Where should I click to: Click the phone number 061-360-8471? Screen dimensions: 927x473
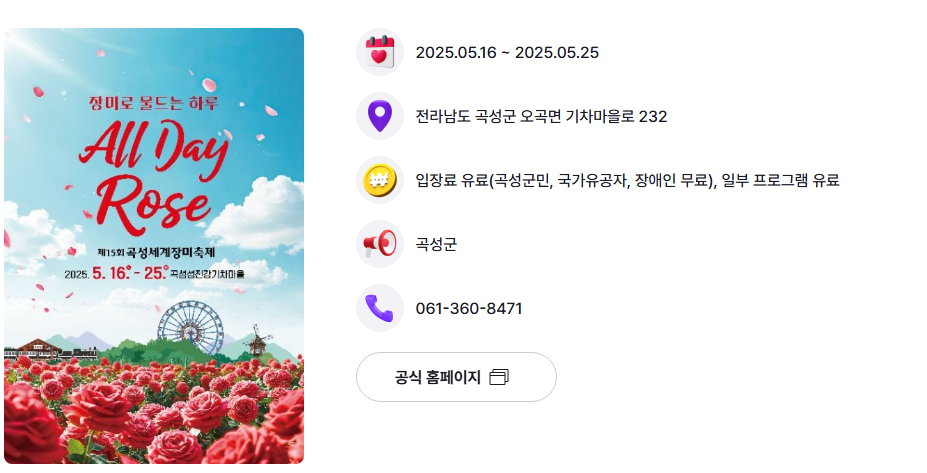(469, 308)
